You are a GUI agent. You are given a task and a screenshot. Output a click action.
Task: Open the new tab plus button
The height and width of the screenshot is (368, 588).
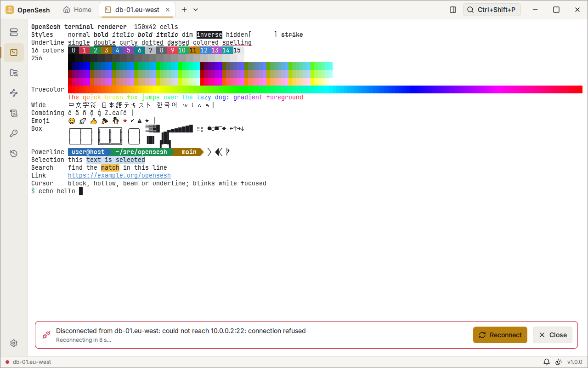coord(184,10)
